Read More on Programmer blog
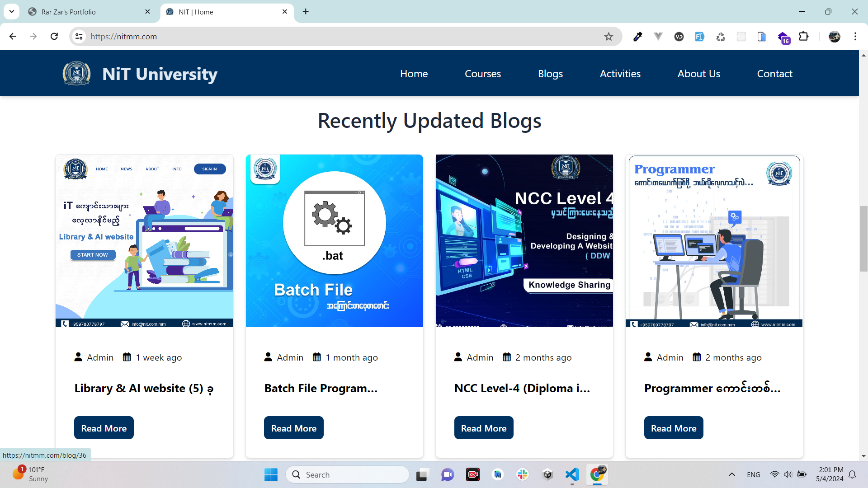The width and height of the screenshot is (868, 488). 674,428
